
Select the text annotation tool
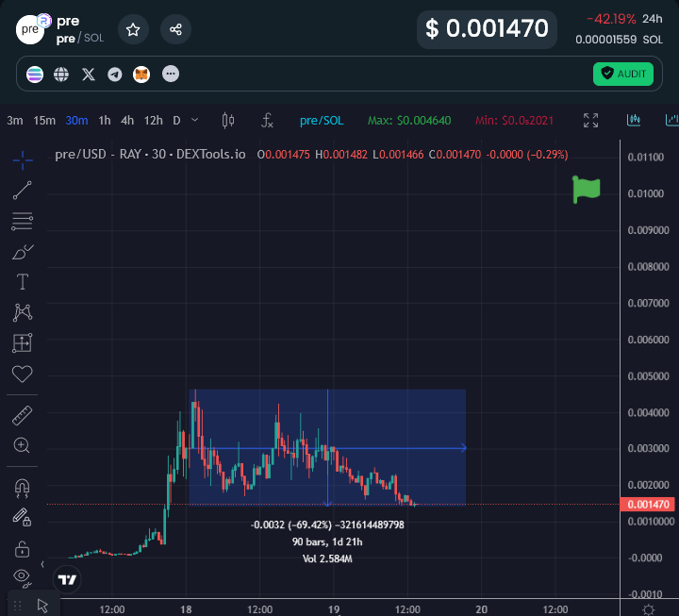tap(23, 282)
